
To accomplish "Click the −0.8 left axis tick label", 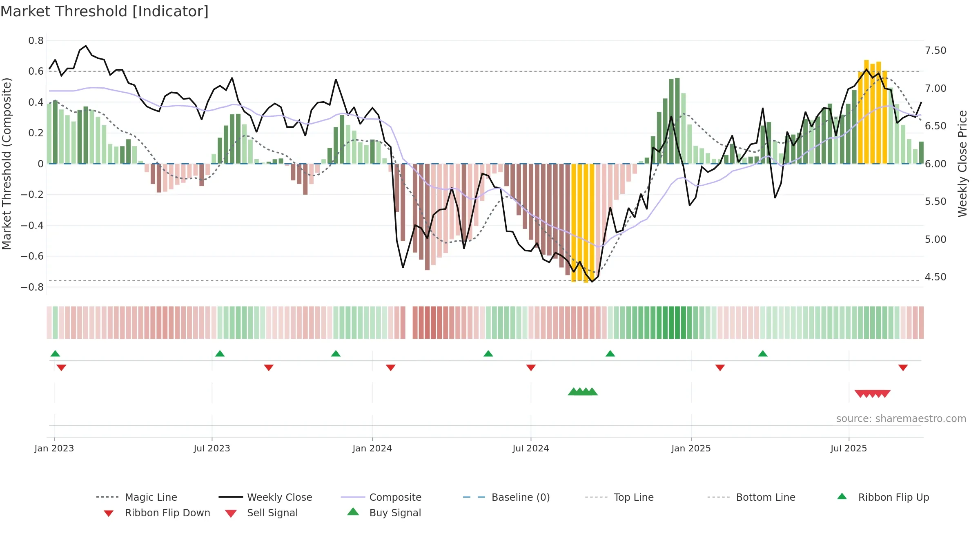I will (x=32, y=287).
